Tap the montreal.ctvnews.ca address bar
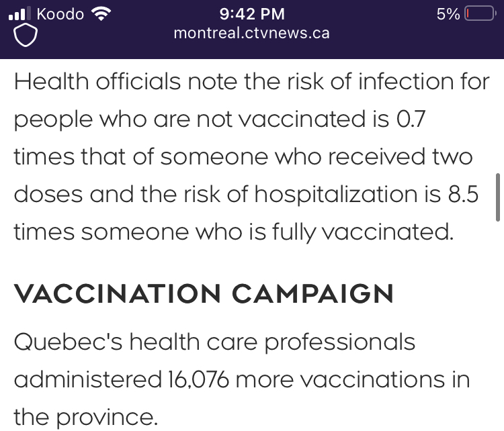 coord(252,34)
